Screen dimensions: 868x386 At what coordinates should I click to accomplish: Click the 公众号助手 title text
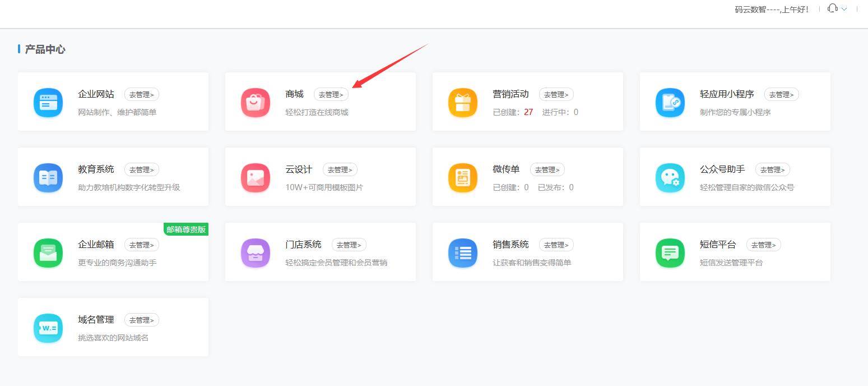pyautogui.click(x=722, y=169)
